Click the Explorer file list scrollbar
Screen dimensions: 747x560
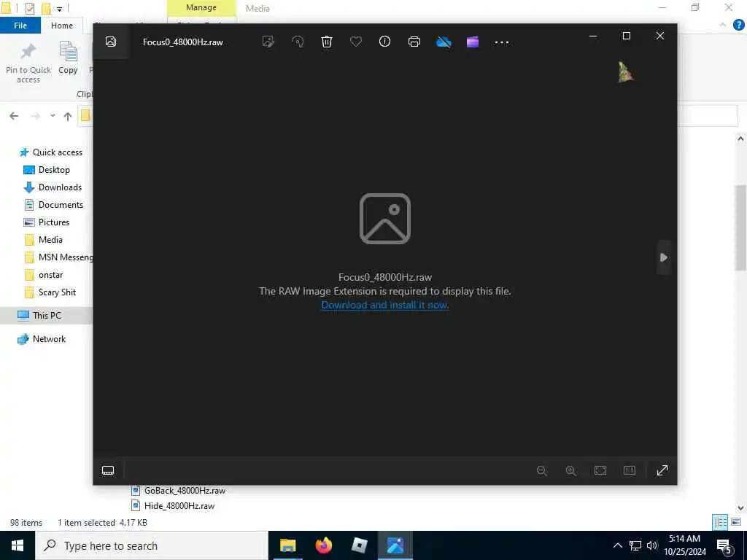[740, 227]
